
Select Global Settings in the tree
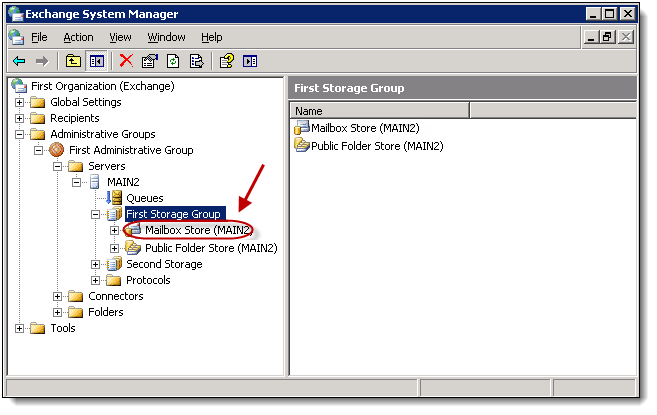click(85, 102)
